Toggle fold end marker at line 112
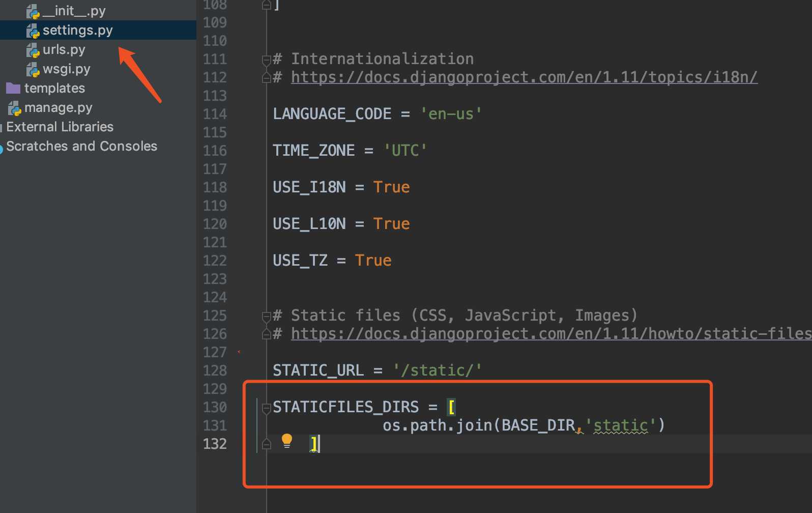This screenshot has height=513, width=812. tap(266, 78)
